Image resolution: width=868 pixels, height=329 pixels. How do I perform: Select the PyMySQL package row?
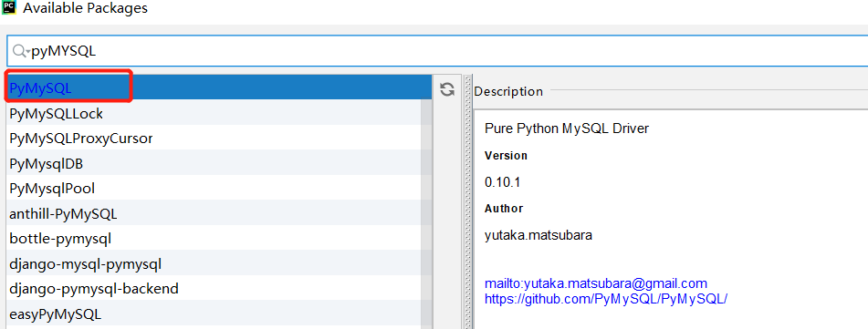(219, 87)
